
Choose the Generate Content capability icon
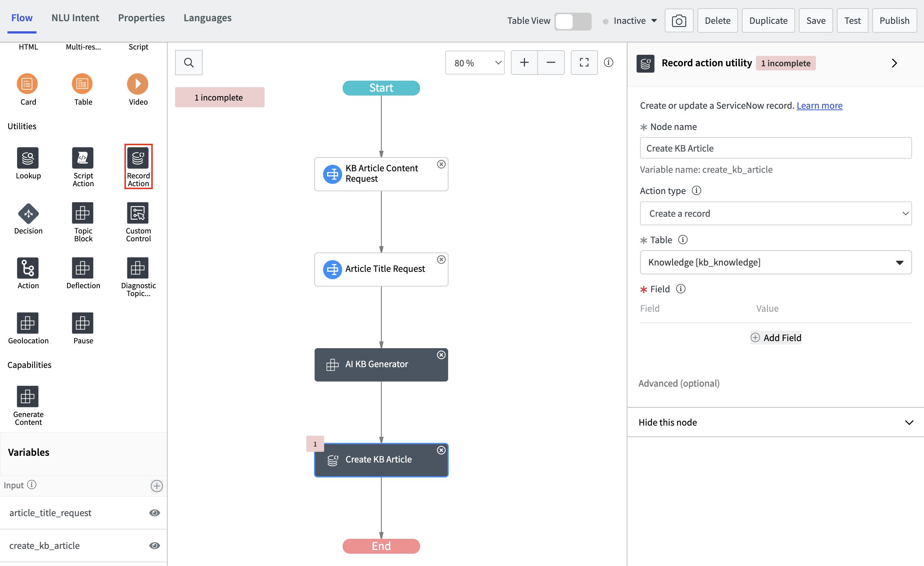click(28, 396)
